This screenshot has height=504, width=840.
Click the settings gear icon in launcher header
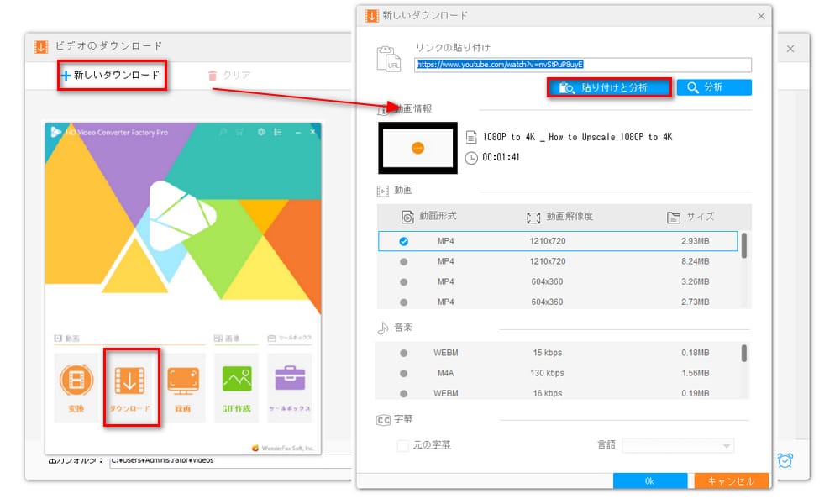[x=262, y=132]
